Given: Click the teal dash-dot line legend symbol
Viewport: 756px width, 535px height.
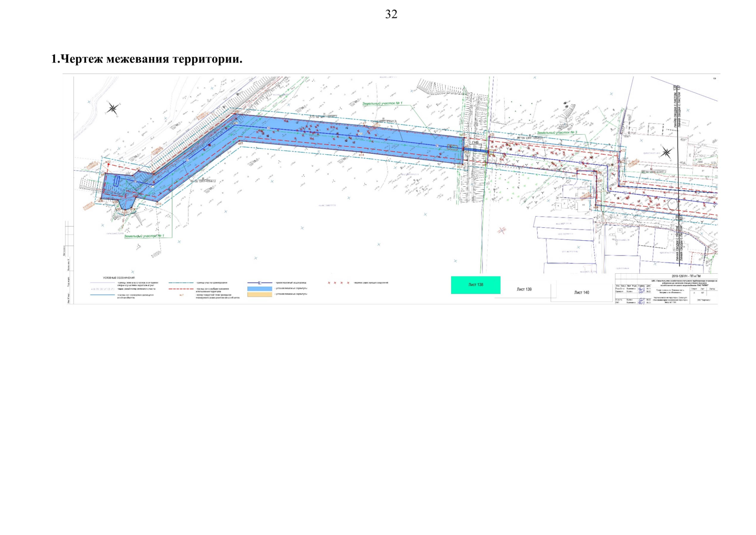Looking at the screenshot, I should (x=181, y=283).
